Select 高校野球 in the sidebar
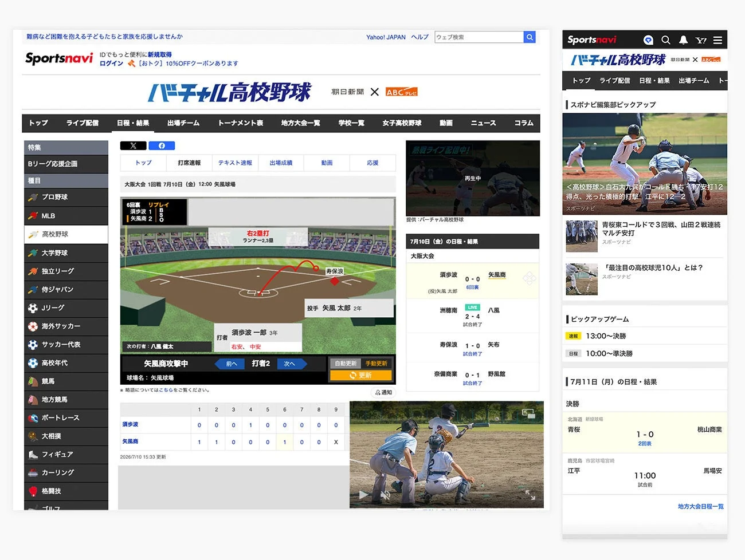 pos(66,234)
